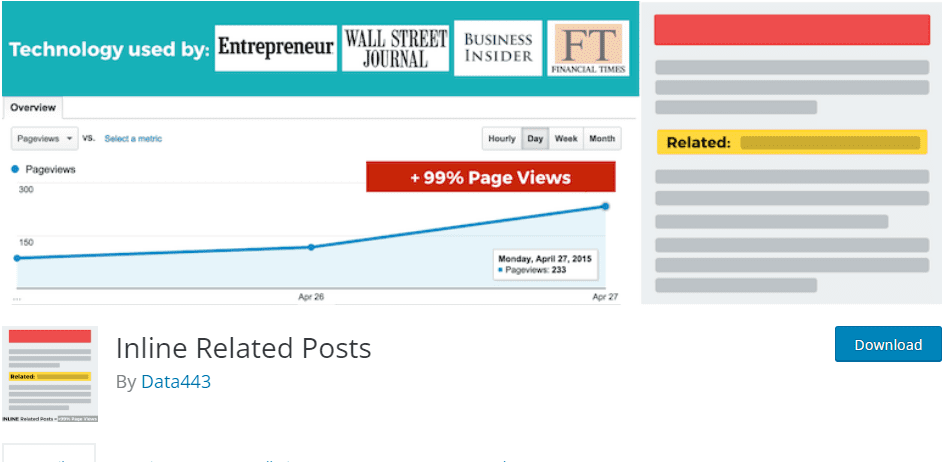Click the blue Pageviews legend dot
Viewport: 942px width, 462px height.
pyautogui.click(x=15, y=170)
